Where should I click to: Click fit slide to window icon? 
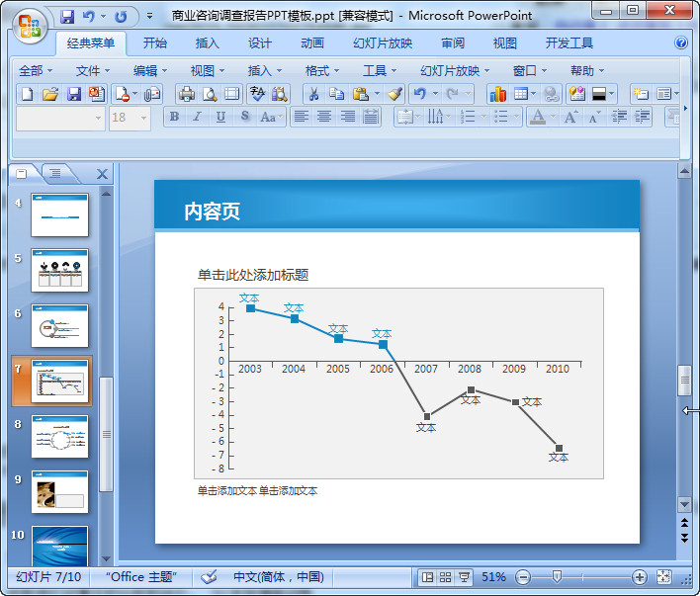pyautogui.click(x=663, y=577)
